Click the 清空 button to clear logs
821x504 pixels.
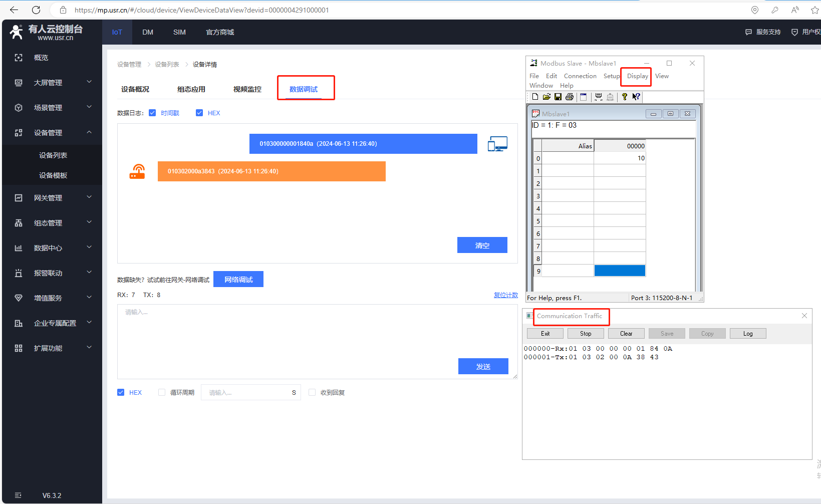(x=482, y=245)
